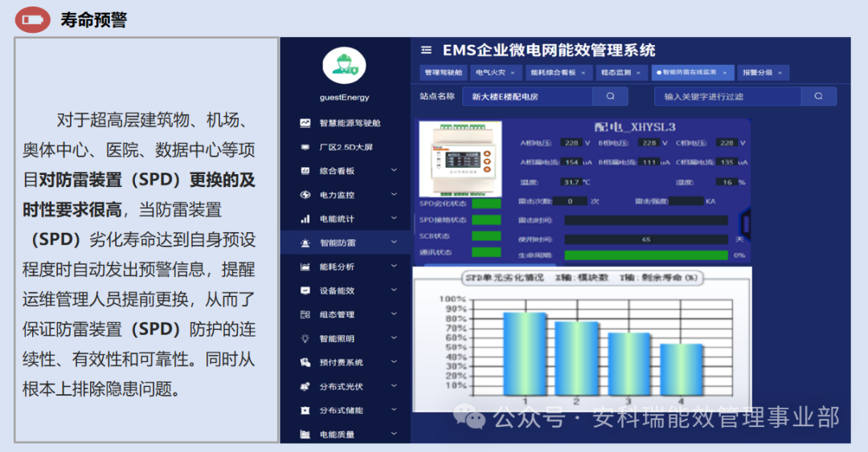Image resolution: width=868 pixels, height=452 pixels.
Task: Click the 智慧能源驾驶舱 sidebar icon
Action: 305,123
